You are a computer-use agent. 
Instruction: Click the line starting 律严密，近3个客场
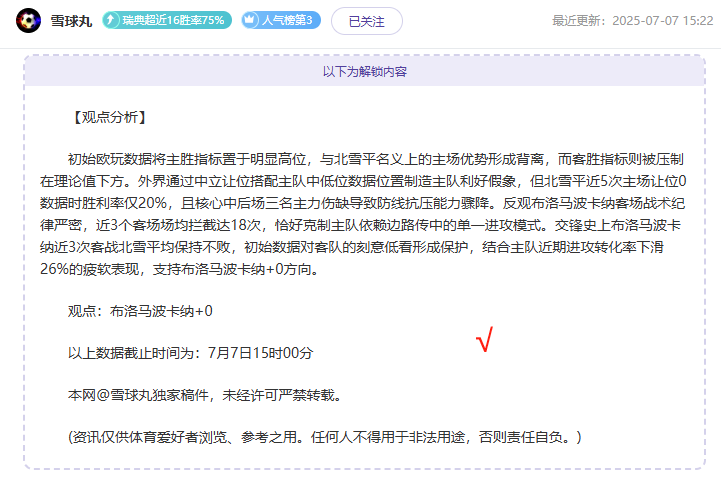pyautogui.click(x=360, y=225)
